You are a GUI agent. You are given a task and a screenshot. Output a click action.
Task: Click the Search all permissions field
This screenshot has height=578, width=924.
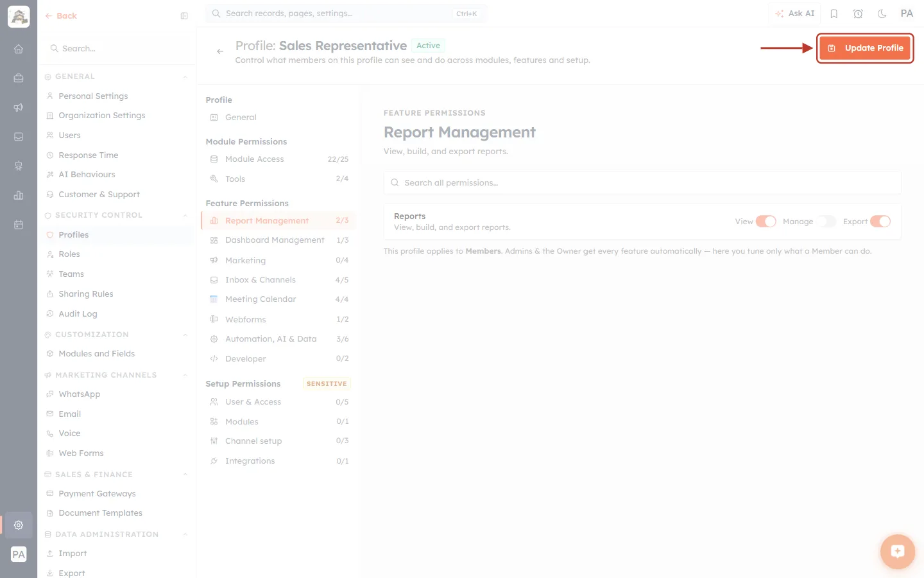(642, 183)
